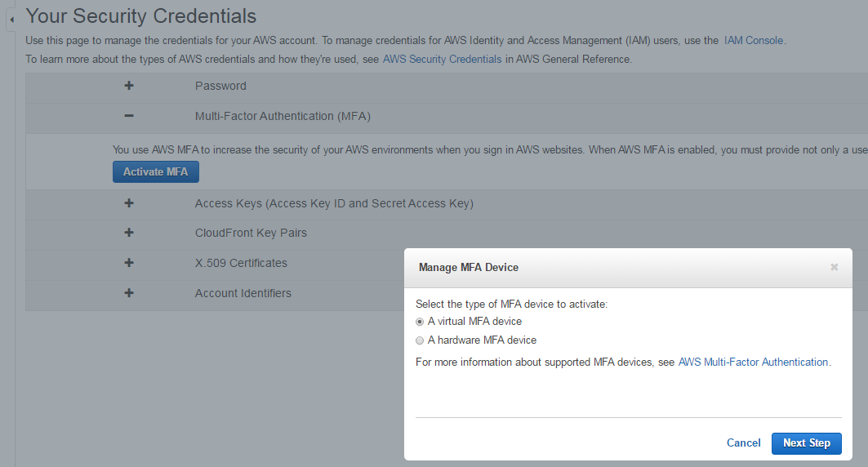Cancel the Manage MFA Device dialog
This screenshot has width=868, height=467.
point(743,443)
